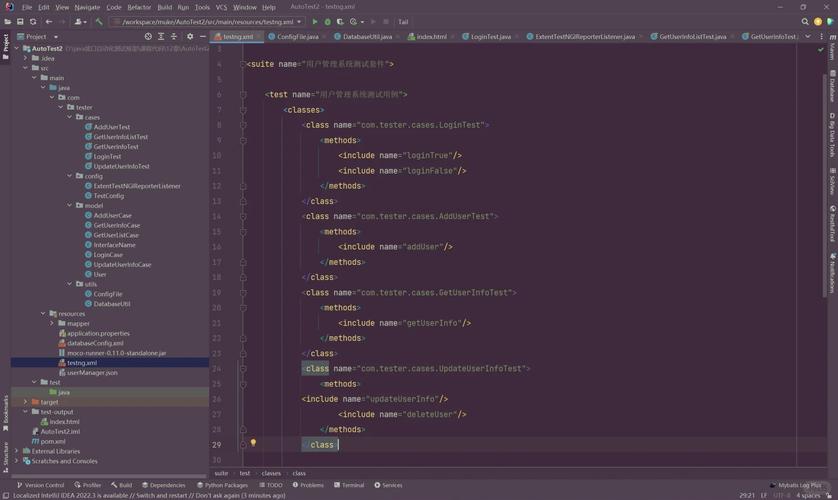The image size is (838, 500).
Task: Click the Search Everywhere magnifier icon
Action: coord(805,22)
